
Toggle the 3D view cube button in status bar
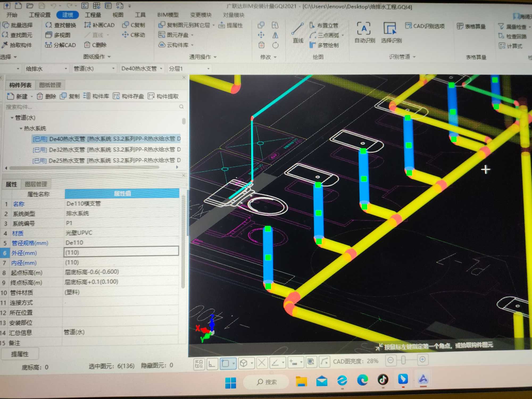(x=244, y=363)
